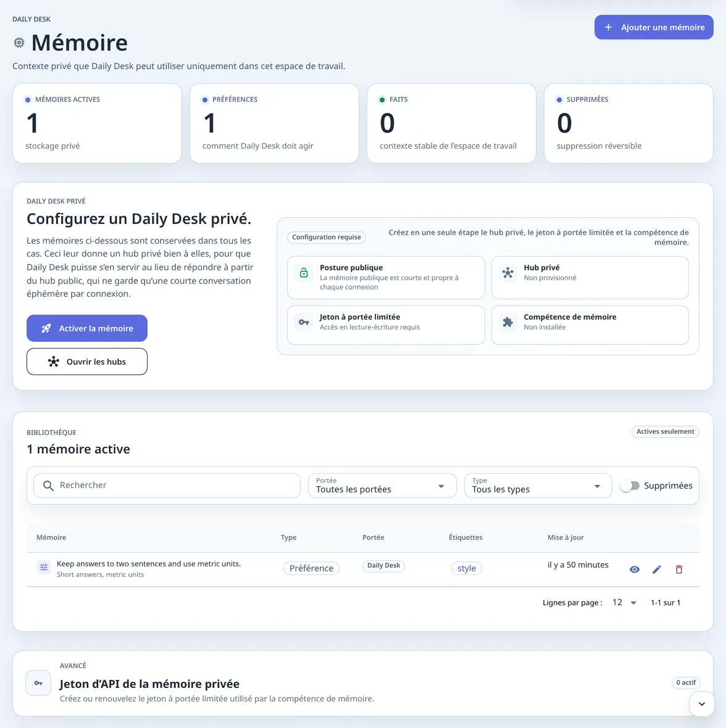Toggle the Supprimées switch

click(x=630, y=486)
